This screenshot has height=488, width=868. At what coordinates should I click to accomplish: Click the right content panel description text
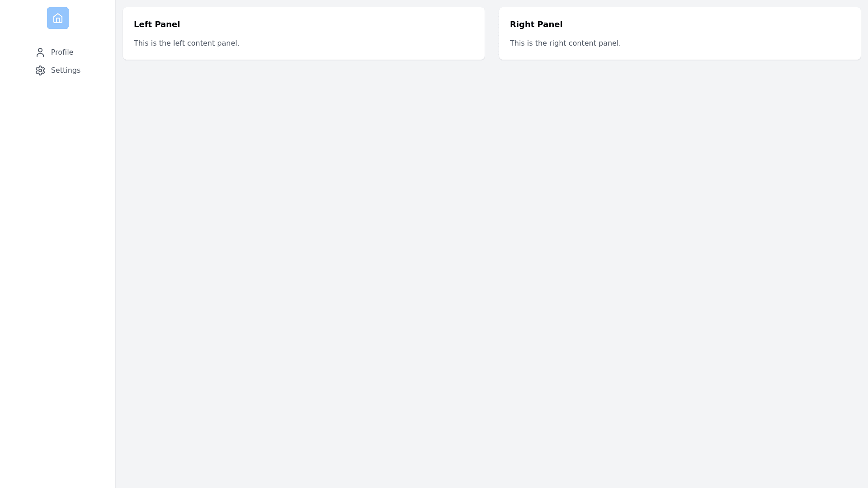565,43
